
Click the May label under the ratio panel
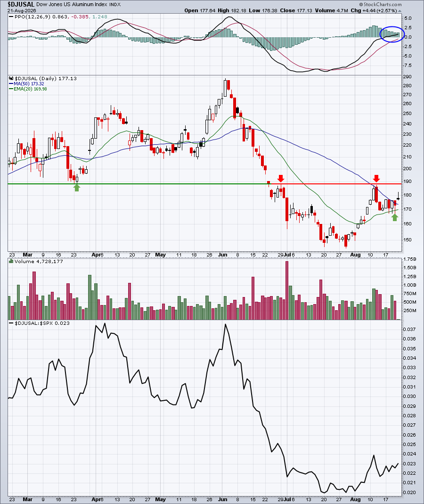click(x=161, y=499)
